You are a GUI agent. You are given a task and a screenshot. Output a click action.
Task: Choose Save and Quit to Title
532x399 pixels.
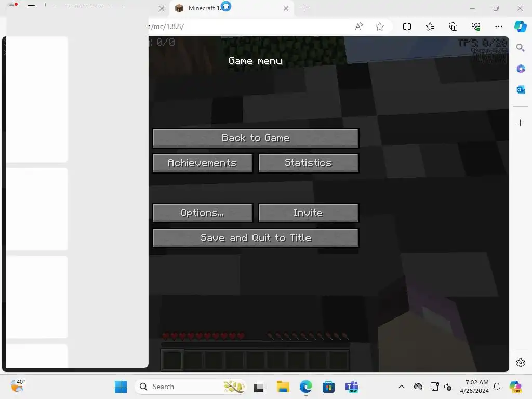(x=256, y=237)
